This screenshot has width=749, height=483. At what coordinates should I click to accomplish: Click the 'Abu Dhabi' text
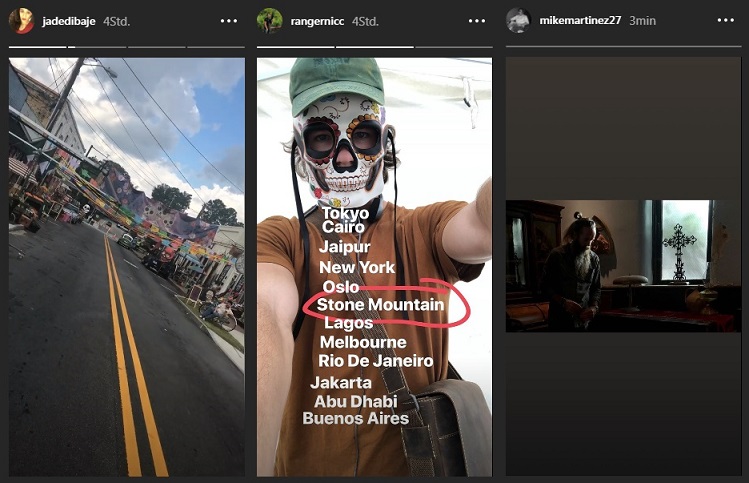[356, 401]
